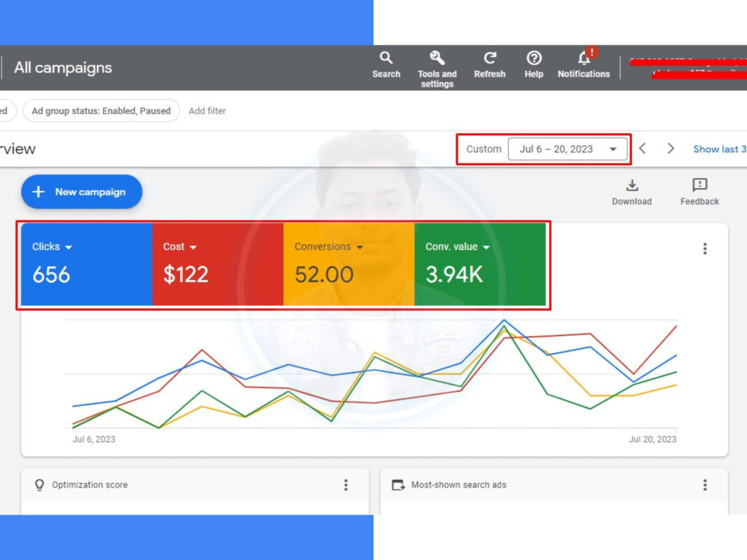Screen dimensions: 747x560
Task: Go to next date range arrow
Action: coord(670,149)
